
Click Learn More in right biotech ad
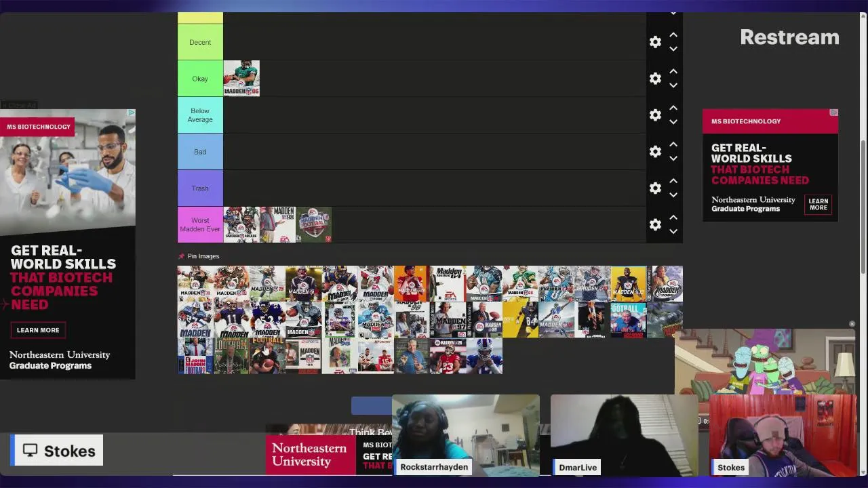pos(818,203)
